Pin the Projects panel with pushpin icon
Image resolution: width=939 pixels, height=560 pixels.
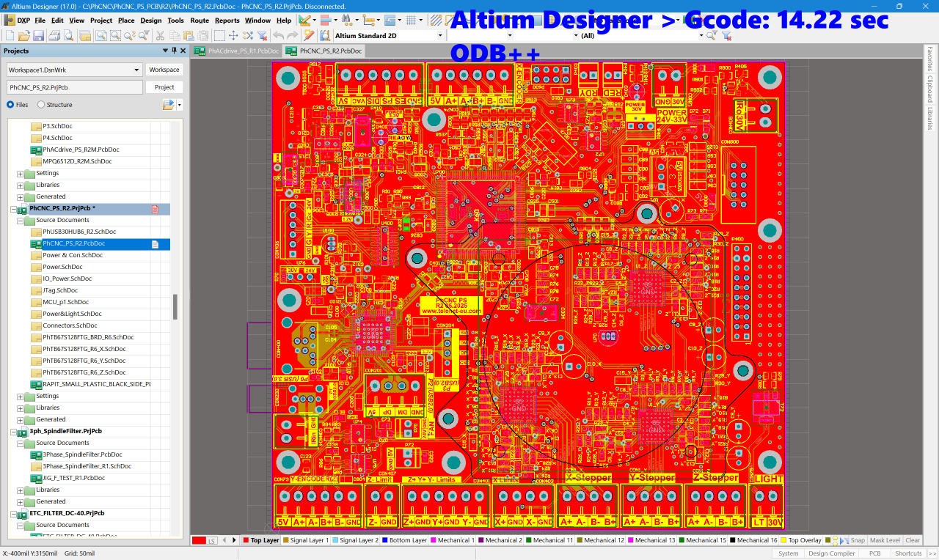(174, 51)
